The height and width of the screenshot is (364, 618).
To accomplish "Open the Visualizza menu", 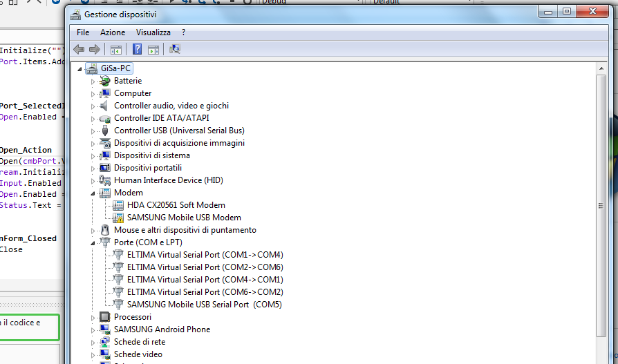I will tap(153, 32).
